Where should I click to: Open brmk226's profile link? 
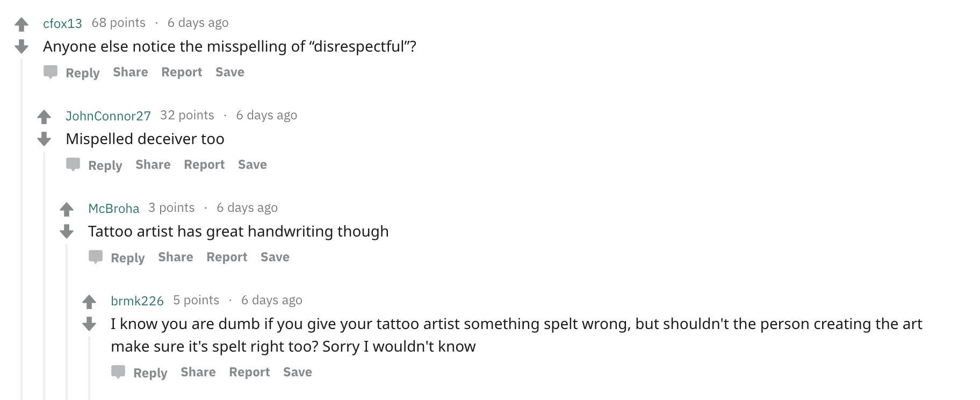click(137, 301)
